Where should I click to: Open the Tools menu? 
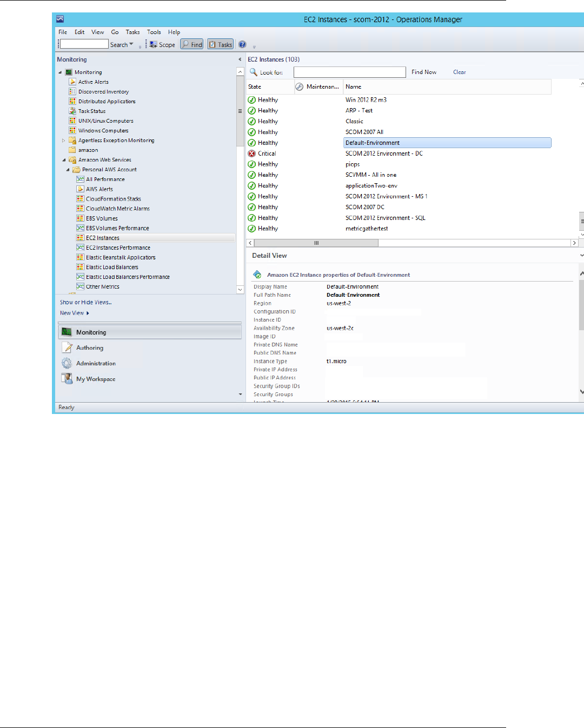154,32
